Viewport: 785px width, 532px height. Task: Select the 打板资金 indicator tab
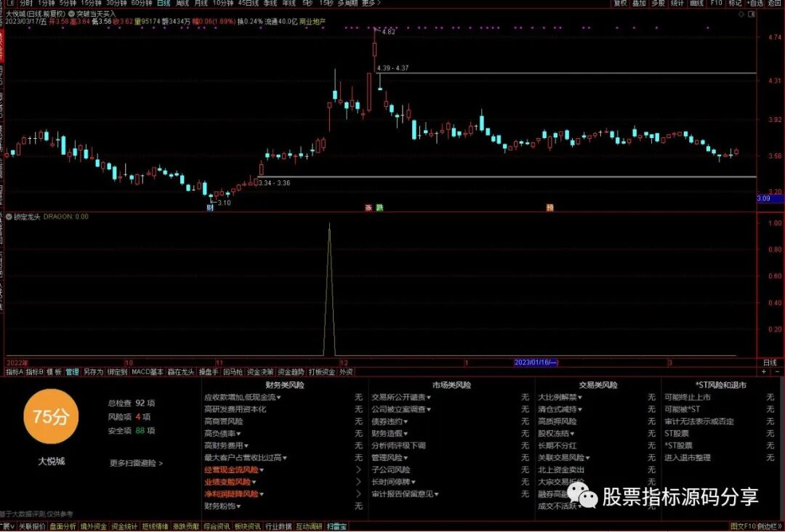pos(322,372)
